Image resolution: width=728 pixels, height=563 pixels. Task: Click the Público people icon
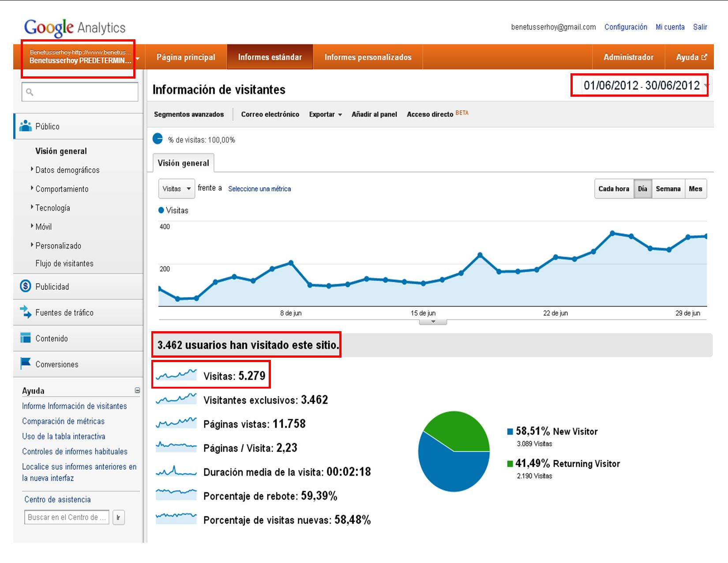pos(26,126)
